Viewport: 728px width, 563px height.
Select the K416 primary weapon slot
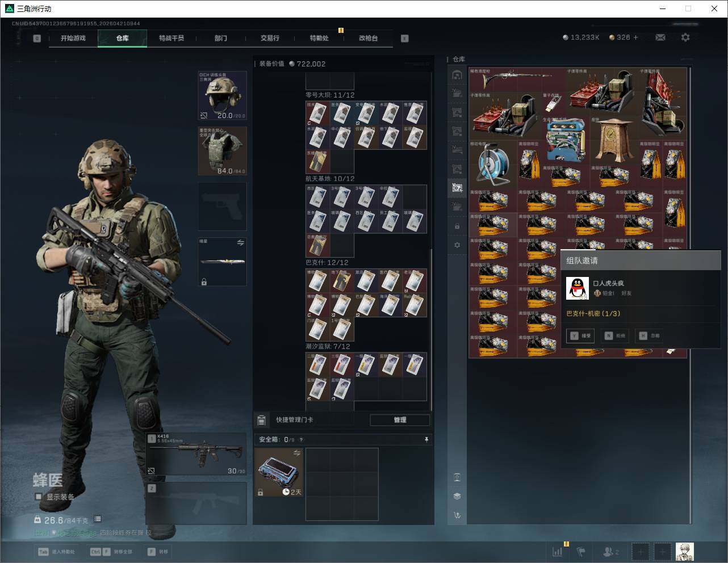(196, 454)
